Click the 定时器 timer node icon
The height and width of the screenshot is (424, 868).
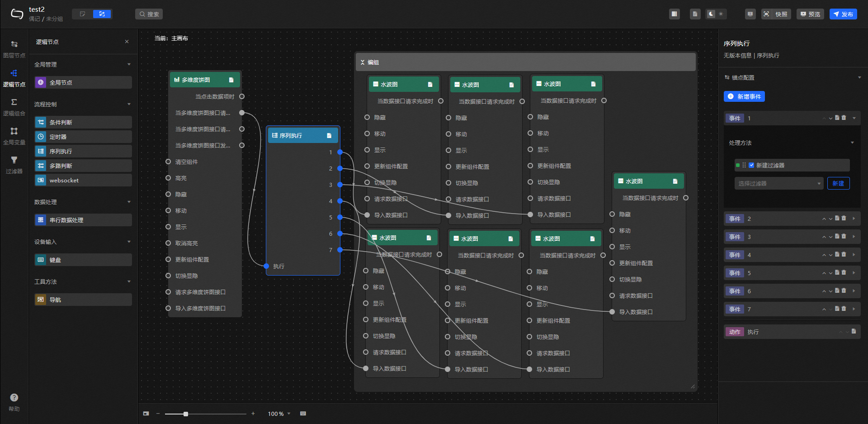[41, 137]
